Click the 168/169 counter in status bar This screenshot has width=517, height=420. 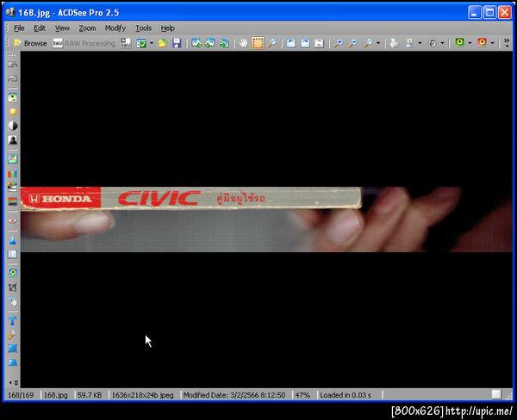(21, 395)
